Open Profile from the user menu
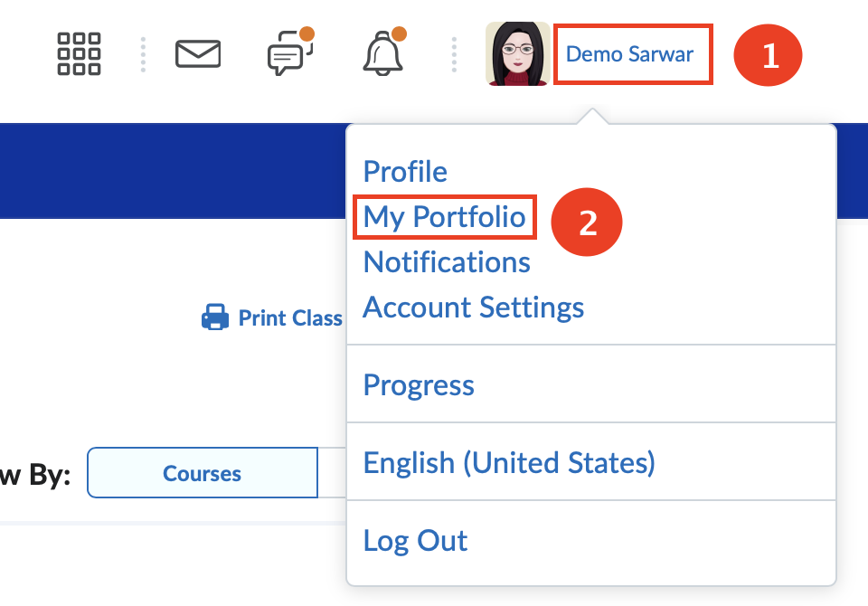The image size is (868, 606). pos(405,171)
